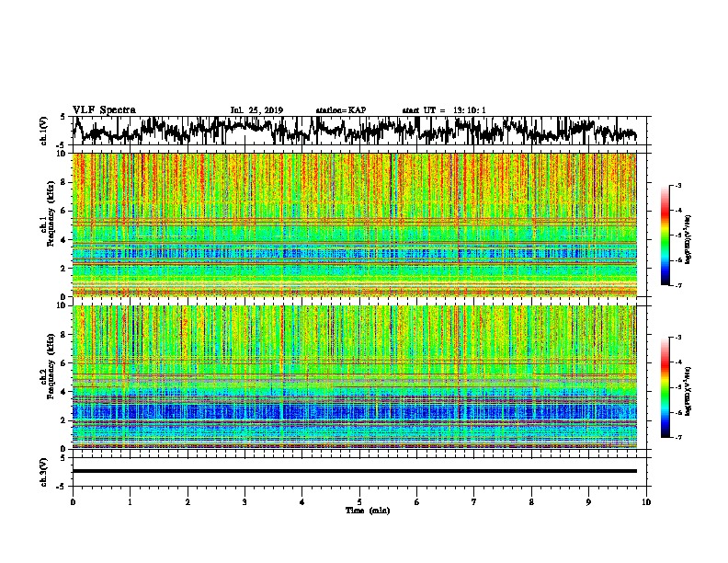Click time axis tick label "4"
Viewport: 728px width, 563px height.
302,501
